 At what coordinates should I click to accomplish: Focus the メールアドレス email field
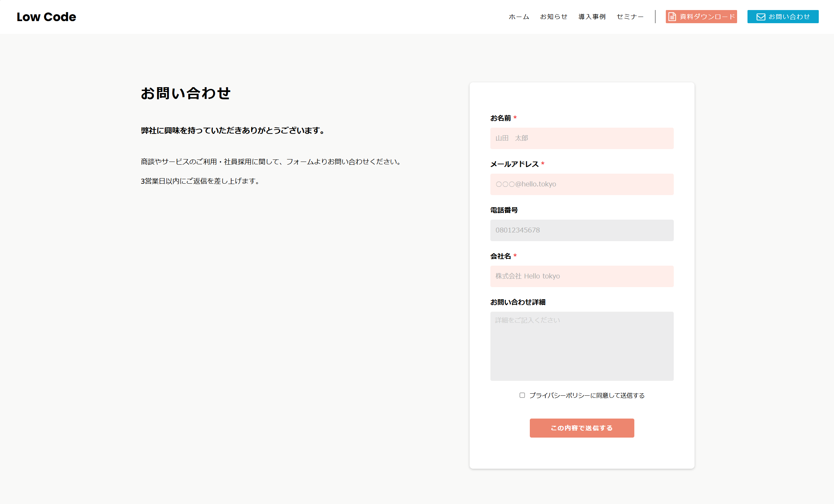click(581, 184)
